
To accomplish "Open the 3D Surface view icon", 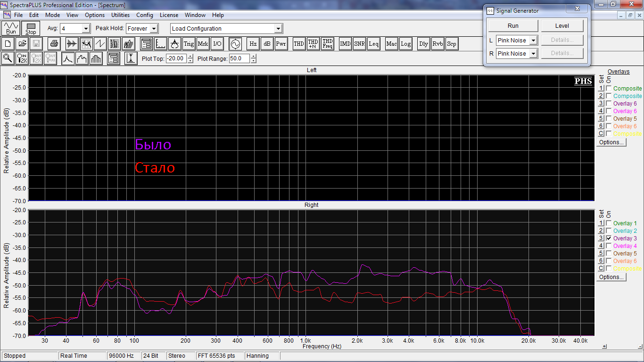I will 128,44.
